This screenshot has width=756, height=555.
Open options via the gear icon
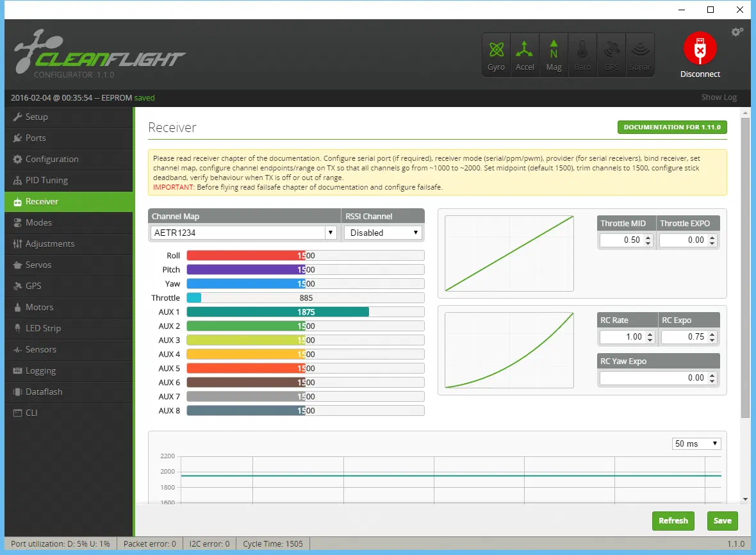pyautogui.click(x=737, y=32)
